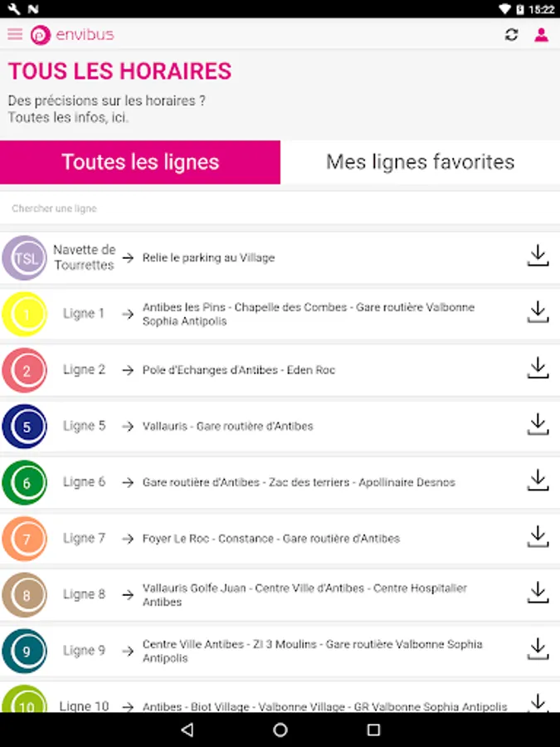Switch to the Toutes les lignes tab

[140, 162]
